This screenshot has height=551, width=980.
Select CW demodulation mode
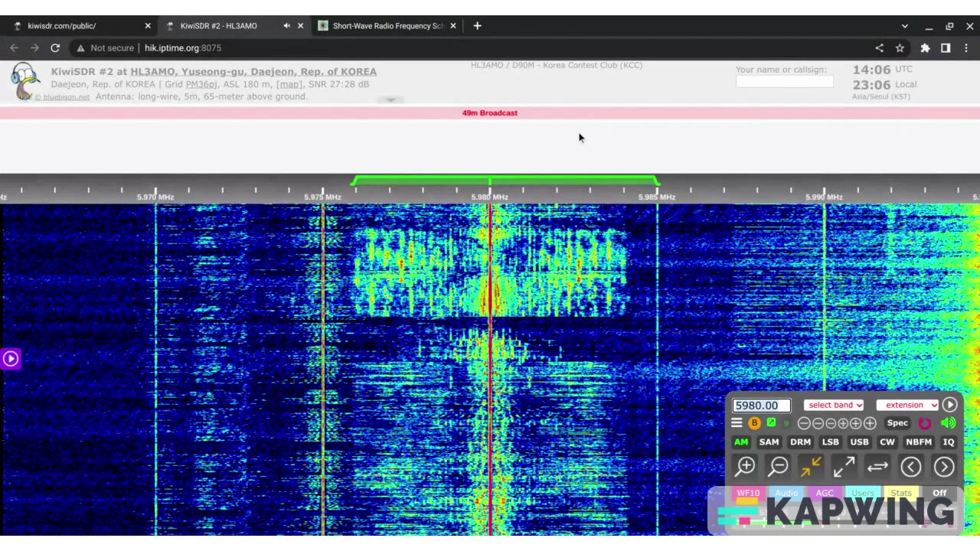[887, 442]
